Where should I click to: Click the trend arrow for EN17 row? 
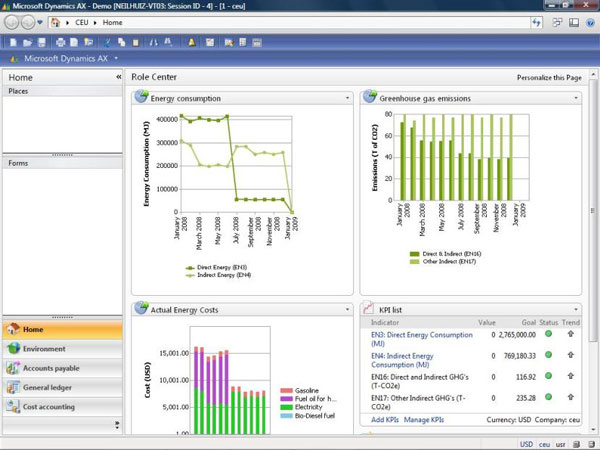click(x=571, y=397)
